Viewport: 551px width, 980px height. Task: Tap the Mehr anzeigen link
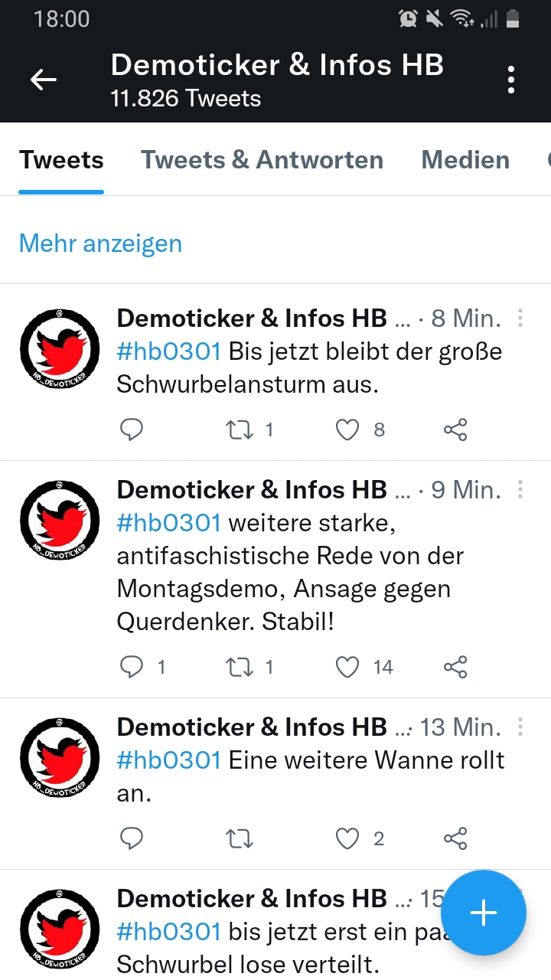(x=100, y=243)
